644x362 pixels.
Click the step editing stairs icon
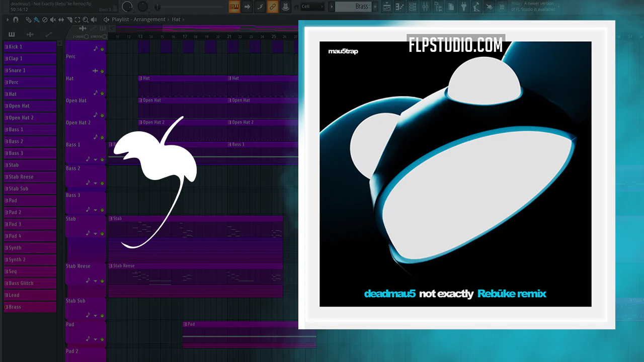pyautogui.click(x=260, y=7)
